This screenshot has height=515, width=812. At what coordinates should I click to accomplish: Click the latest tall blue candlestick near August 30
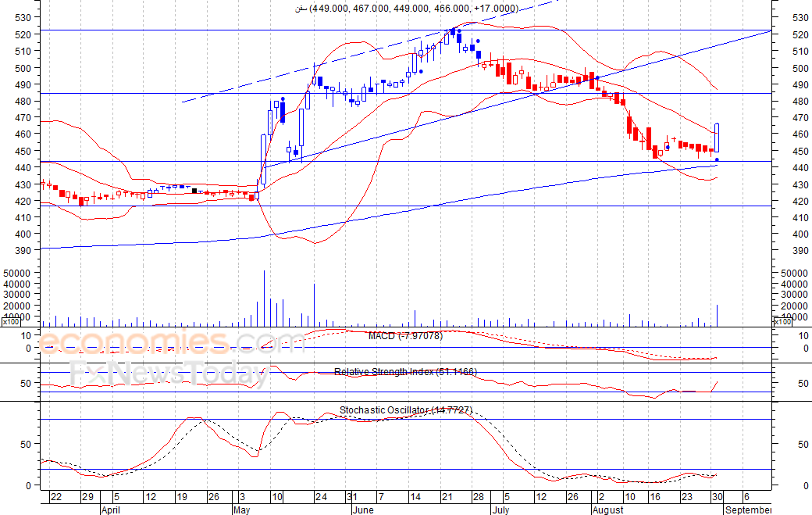coord(718,138)
